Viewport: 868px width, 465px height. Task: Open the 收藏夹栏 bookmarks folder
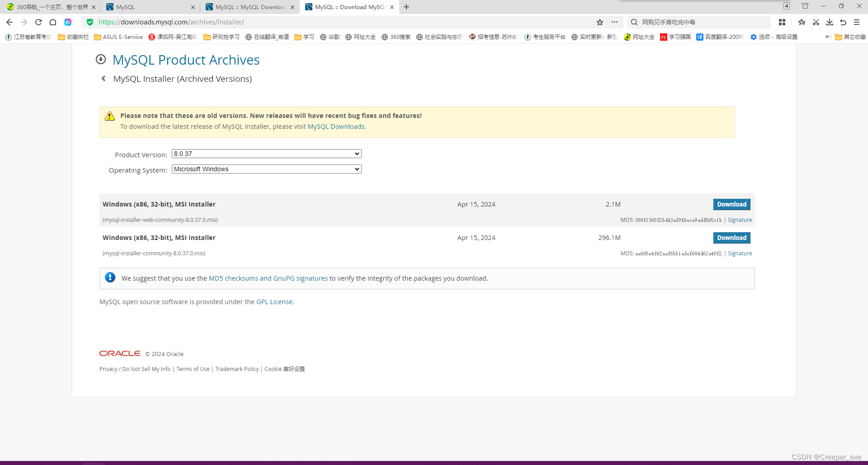click(x=73, y=37)
